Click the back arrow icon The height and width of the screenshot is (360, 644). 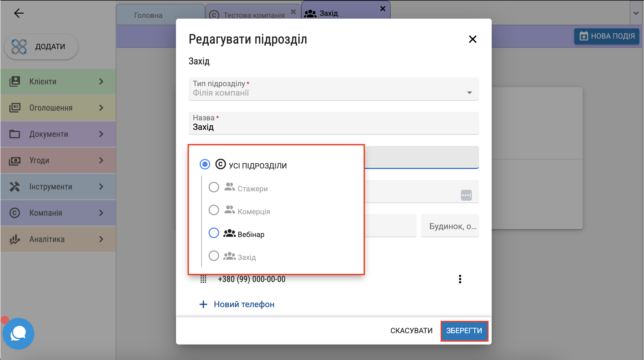pos(19,13)
